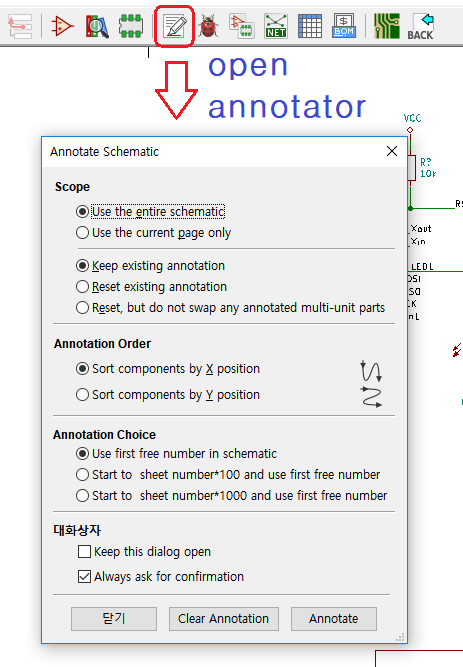Launch PCB layout editor icon
Image resolution: width=463 pixels, height=667 pixels.
point(386,26)
